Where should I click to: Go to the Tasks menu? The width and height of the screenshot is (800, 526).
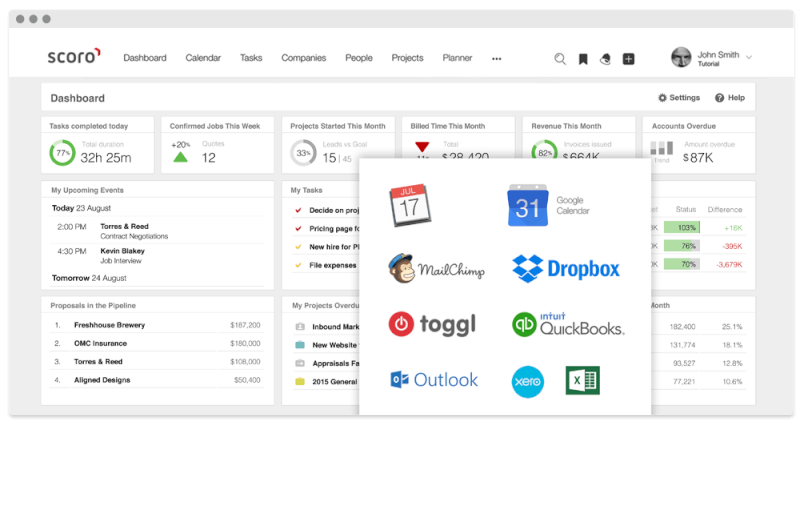click(251, 58)
